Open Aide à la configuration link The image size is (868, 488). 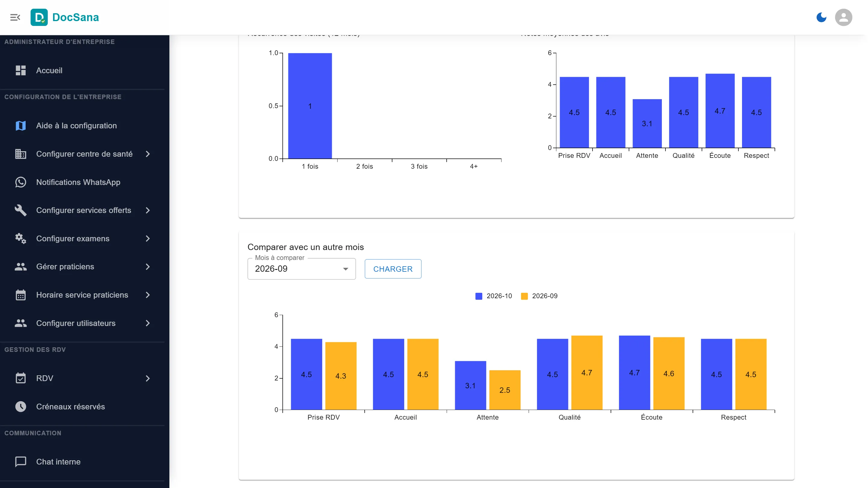(x=82, y=126)
